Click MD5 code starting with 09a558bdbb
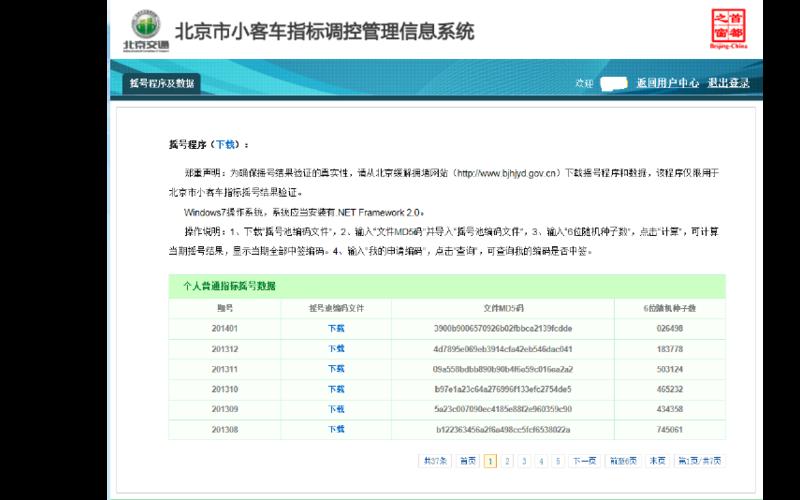 (x=503, y=369)
